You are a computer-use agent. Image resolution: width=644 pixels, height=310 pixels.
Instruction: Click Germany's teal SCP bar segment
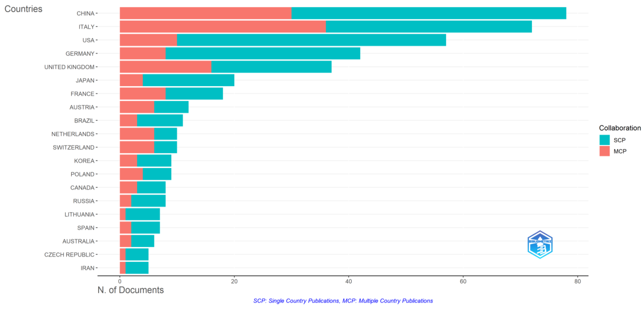click(262, 53)
